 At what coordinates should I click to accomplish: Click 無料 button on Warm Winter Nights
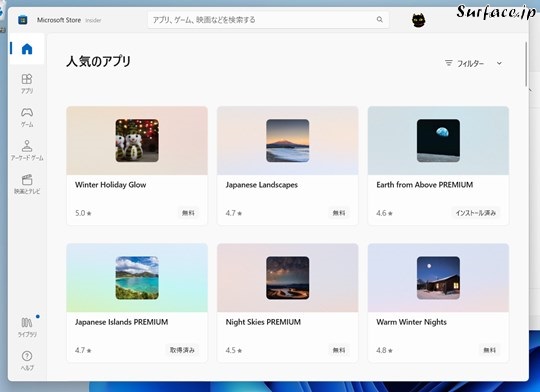coord(489,350)
